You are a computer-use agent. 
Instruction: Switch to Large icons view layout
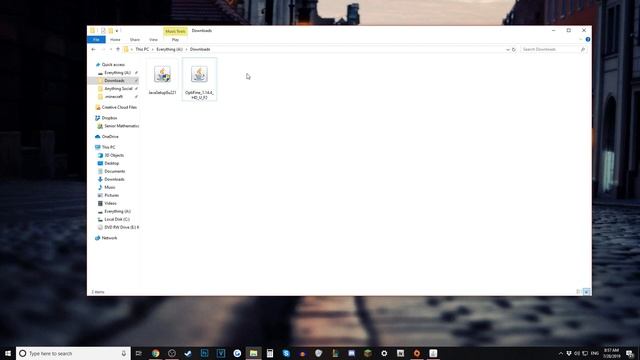[586, 292]
